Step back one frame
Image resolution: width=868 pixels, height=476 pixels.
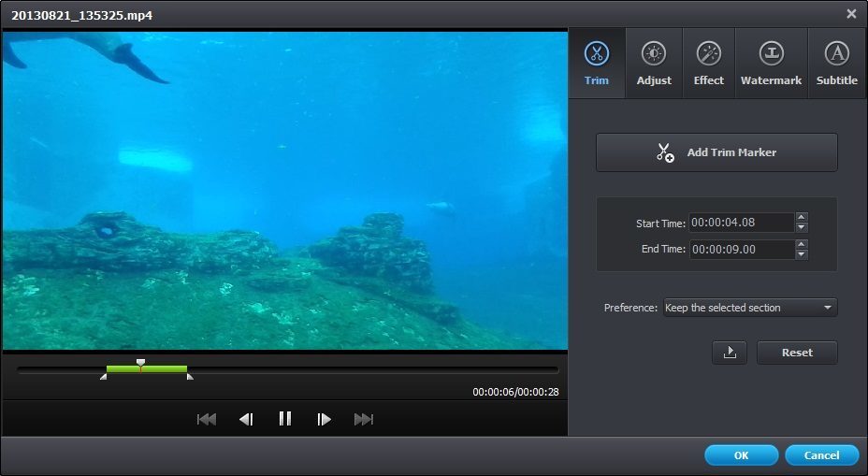(x=246, y=419)
